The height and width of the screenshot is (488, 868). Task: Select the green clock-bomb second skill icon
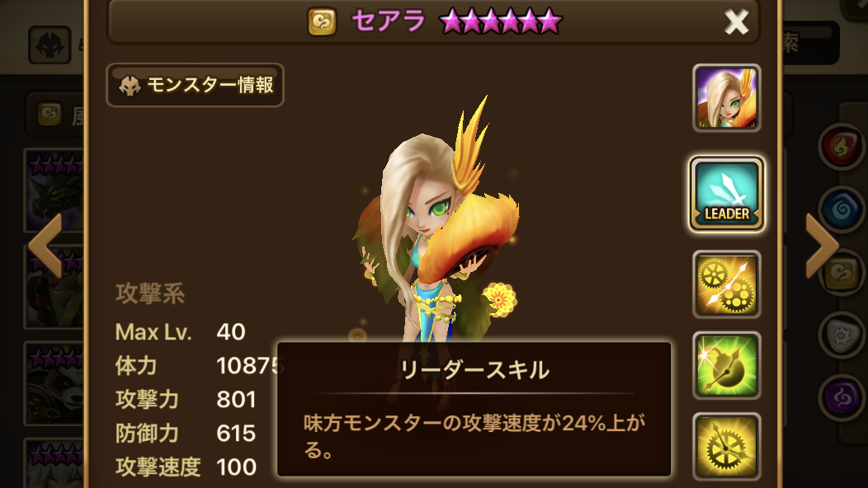pyautogui.click(x=726, y=365)
